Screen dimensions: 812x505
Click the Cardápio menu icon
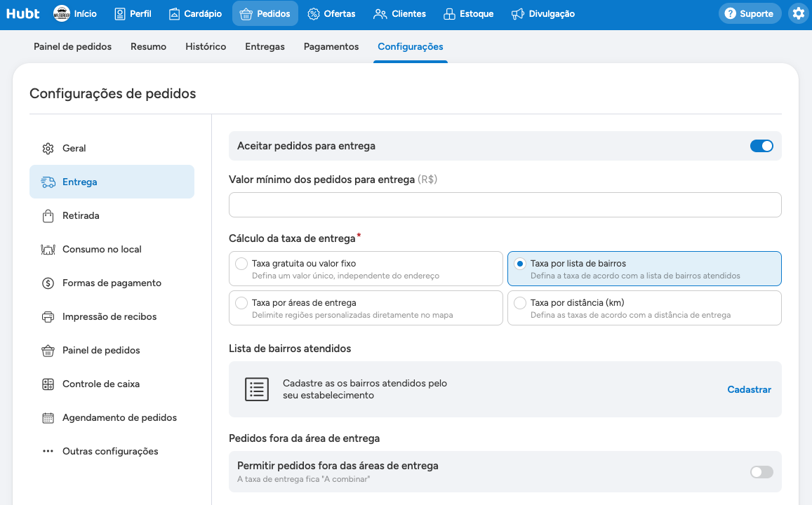pos(175,14)
